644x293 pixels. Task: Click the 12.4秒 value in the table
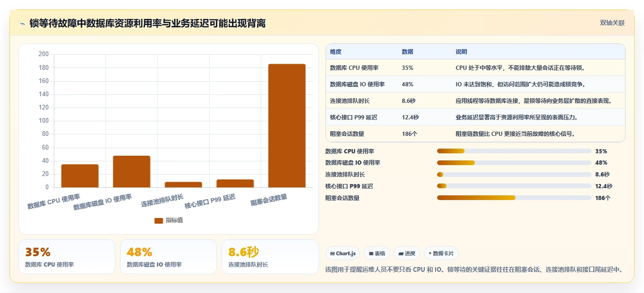coord(410,117)
